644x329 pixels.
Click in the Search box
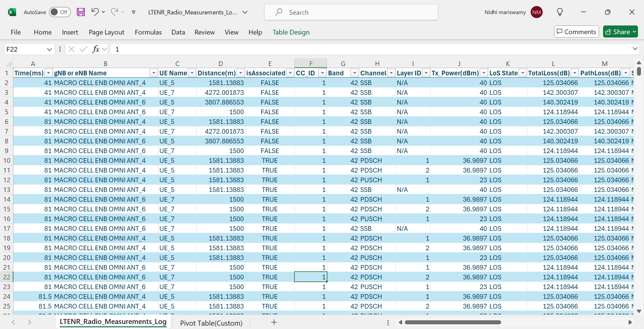[351, 12]
